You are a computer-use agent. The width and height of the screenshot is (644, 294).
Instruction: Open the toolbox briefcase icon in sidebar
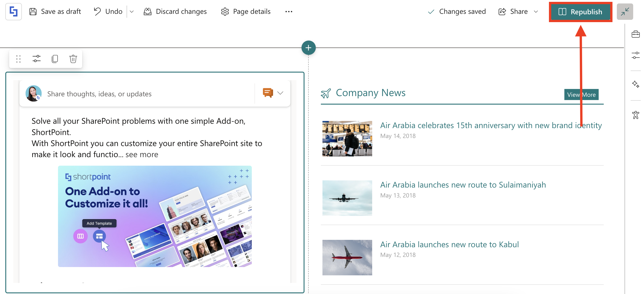pyautogui.click(x=635, y=34)
